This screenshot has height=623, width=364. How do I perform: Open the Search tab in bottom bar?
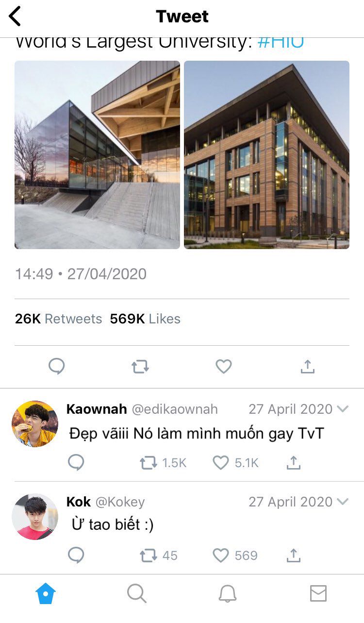tap(136, 593)
